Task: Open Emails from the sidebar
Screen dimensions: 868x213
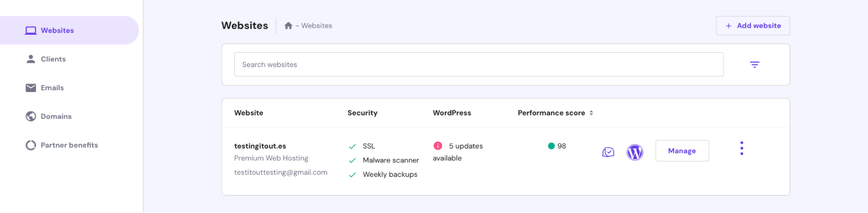Action: tap(52, 88)
